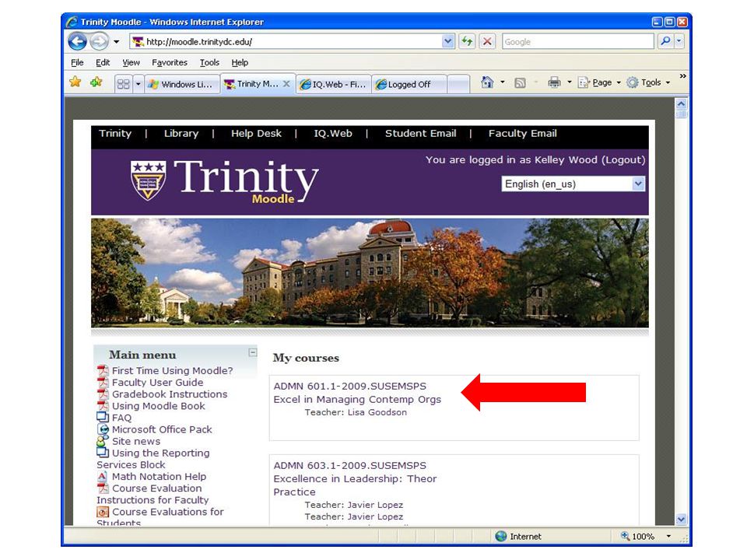Open the English (en_us) language dropdown

tap(573, 184)
